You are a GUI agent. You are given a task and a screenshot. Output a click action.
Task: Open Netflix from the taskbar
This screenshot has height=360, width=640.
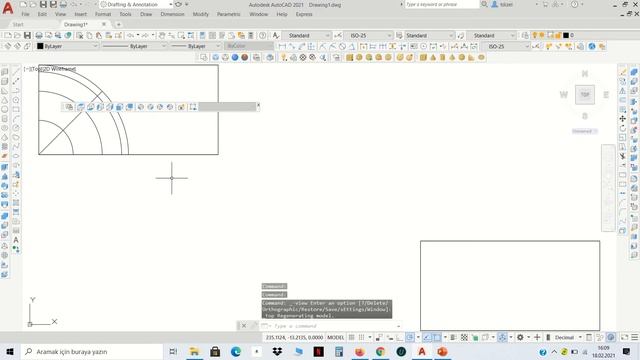(x=318, y=351)
